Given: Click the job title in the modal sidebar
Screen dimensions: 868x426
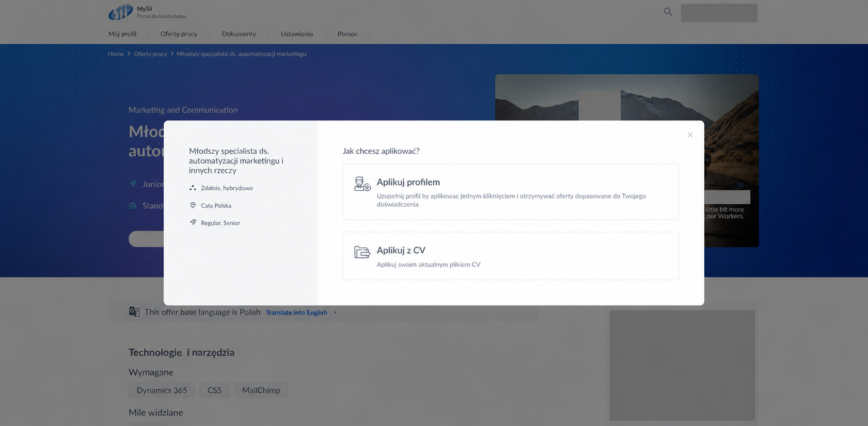Looking at the screenshot, I should pos(236,161).
